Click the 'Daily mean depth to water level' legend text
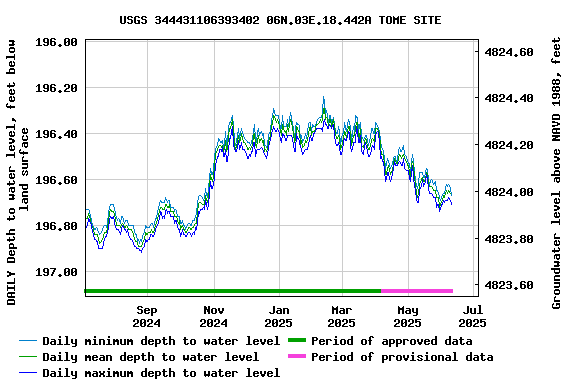Image resolution: width=576 pixels, height=384 pixels. (151, 357)
